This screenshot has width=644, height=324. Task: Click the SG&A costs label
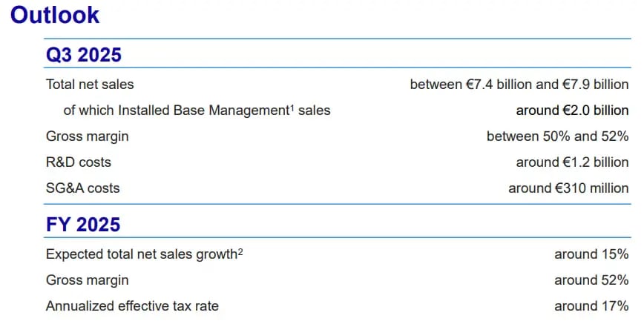(83, 188)
